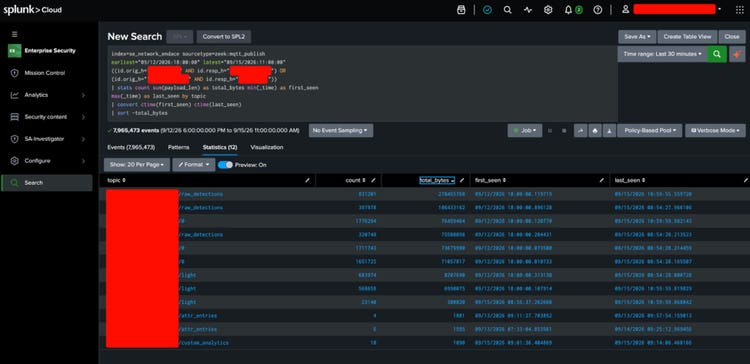Edit the topic column with pencil icon
Screen dimensions: 750x364
308,180
